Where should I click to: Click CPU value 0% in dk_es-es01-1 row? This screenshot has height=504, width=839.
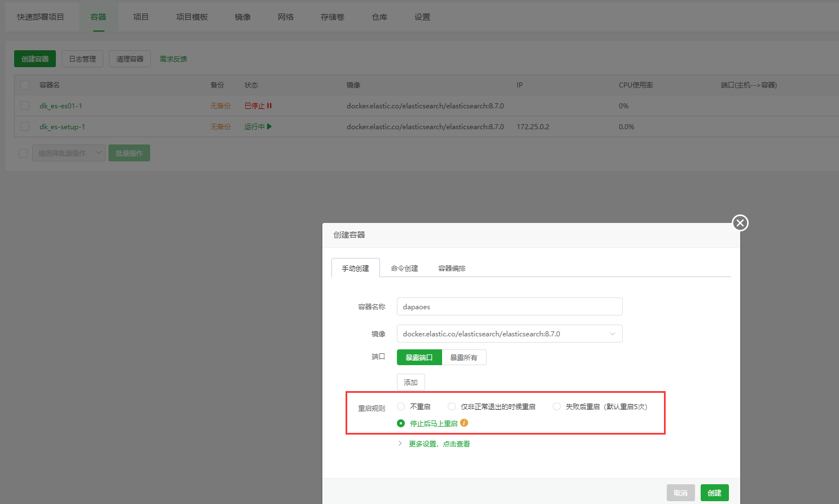623,106
